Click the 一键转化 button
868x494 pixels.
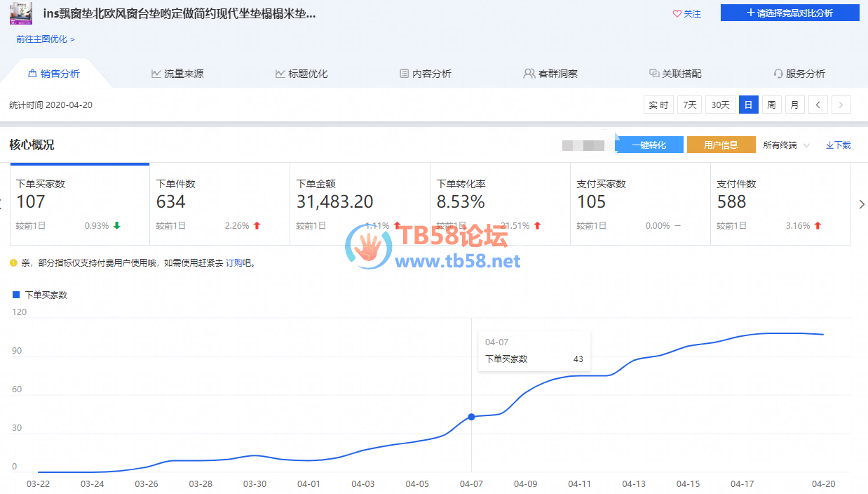coord(649,145)
